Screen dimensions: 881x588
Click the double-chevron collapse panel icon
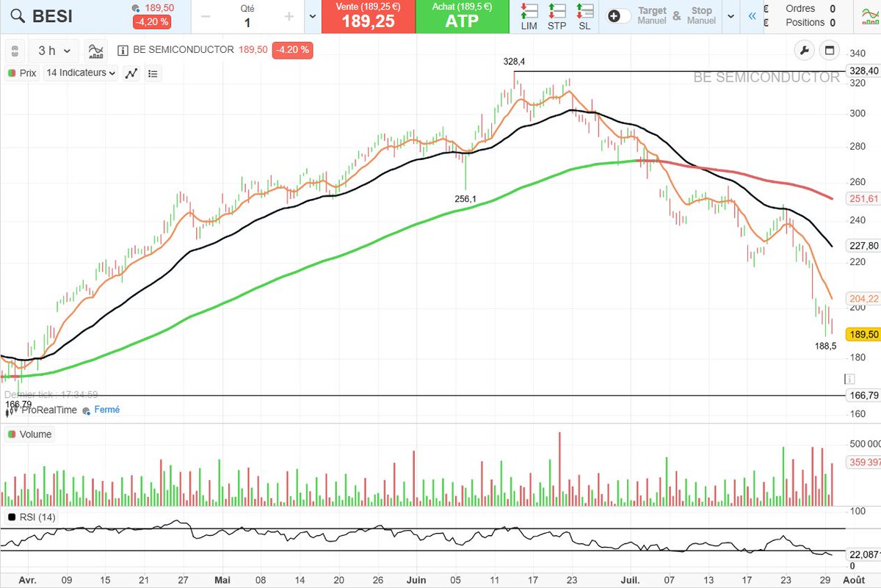750,16
